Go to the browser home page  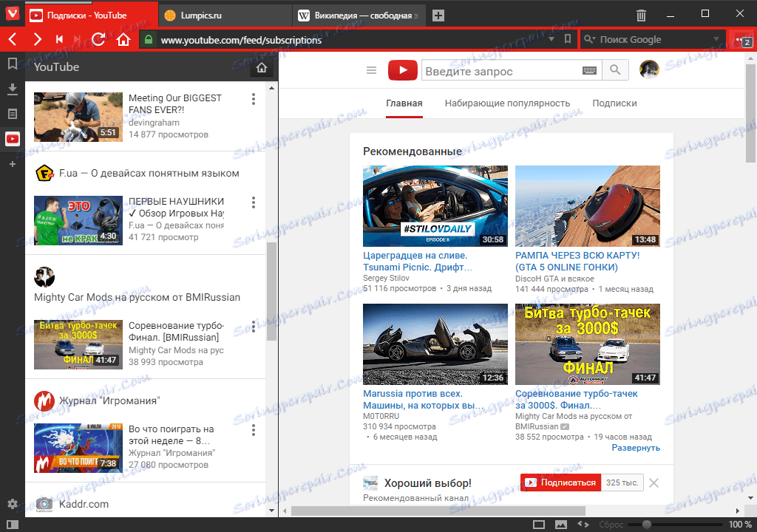(123, 40)
